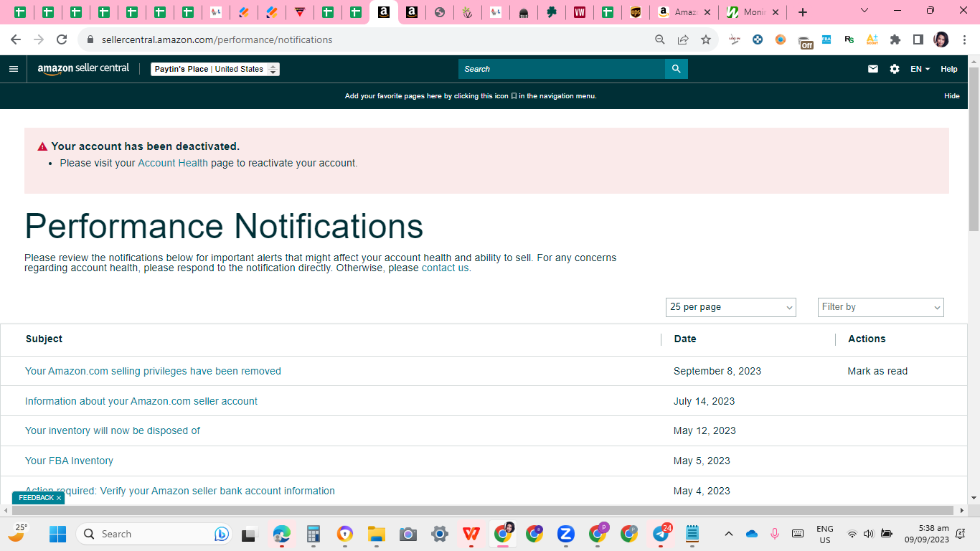Open a new browser tab
The image size is (980, 551).
[x=803, y=12]
